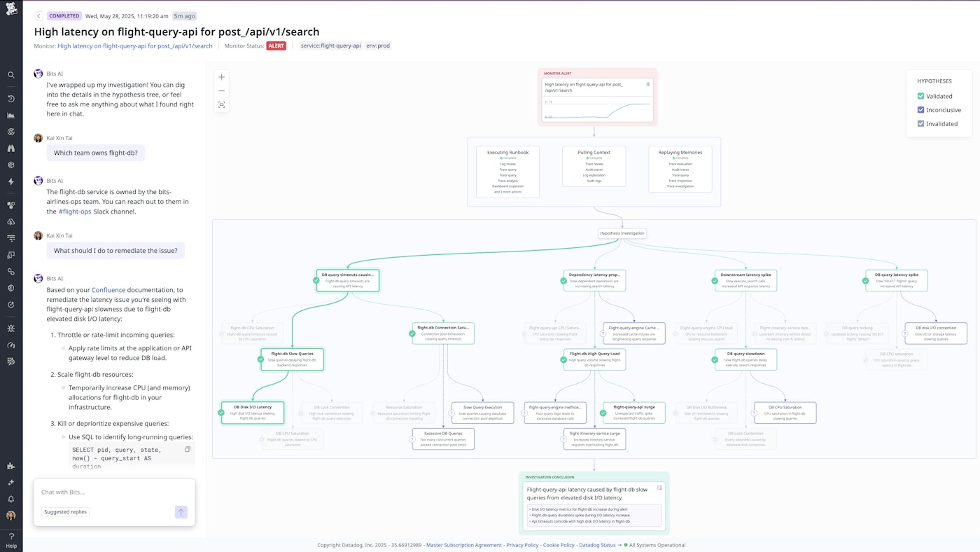Open the bug sidebar icon
This screenshot has width=980, height=552.
coord(11,329)
